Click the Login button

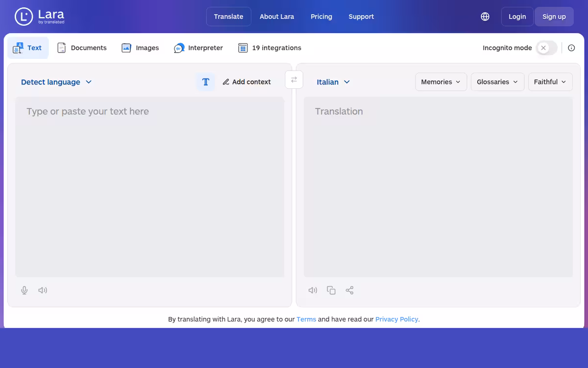pos(517,17)
